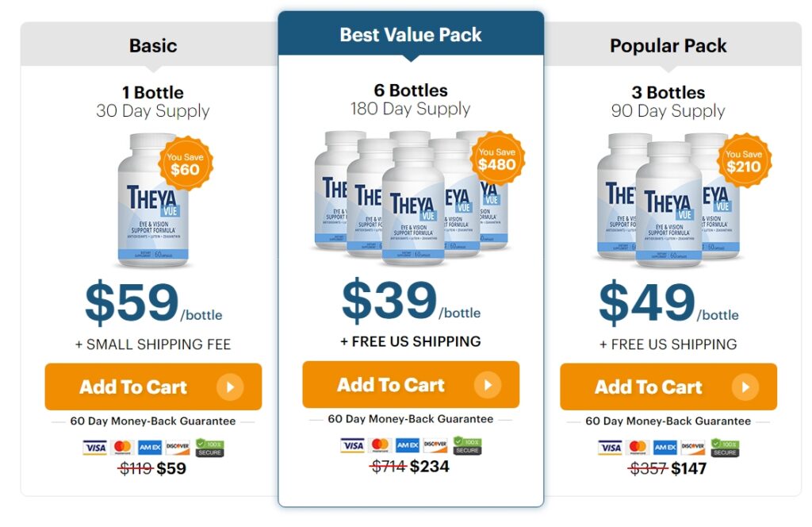Click the arrow circle on Popular Pack cart button
This screenshot has width=812, height=527.
tap(745, 387)
